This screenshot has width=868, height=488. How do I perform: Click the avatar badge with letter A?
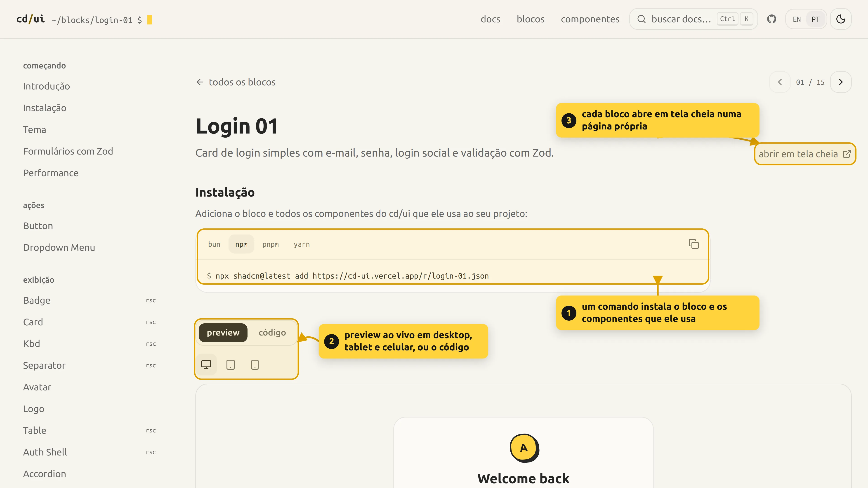tap(524, 448)
